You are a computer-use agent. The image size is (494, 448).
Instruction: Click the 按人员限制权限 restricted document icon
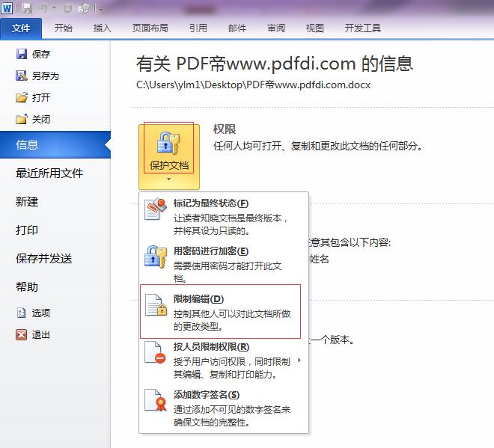pyautogui.click(x=155, y=352)
